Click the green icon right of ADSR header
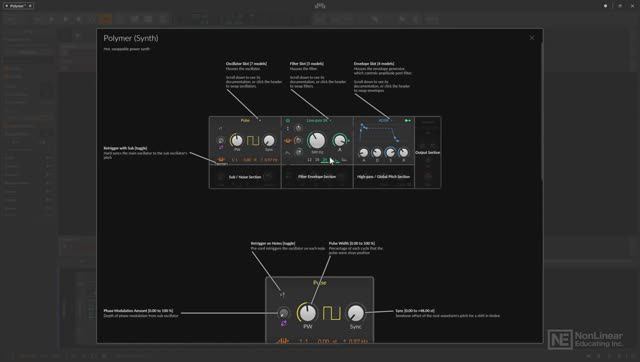This screenshot has height=362, width=640. point(408,120)
